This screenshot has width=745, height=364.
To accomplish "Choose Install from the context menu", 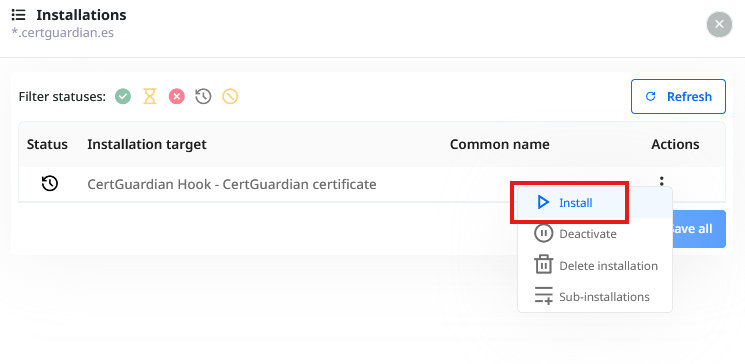I will 594,203.
